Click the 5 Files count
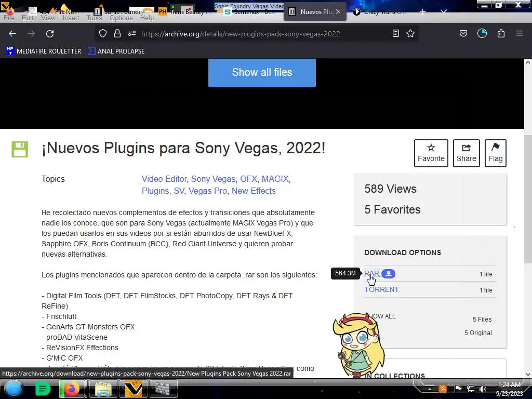532x399 pixels. coord(482,320)
